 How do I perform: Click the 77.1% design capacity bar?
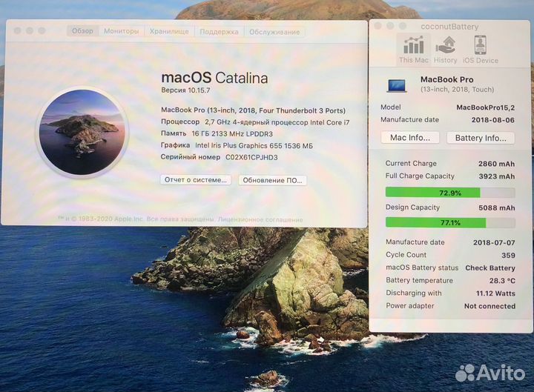[450, 223]
